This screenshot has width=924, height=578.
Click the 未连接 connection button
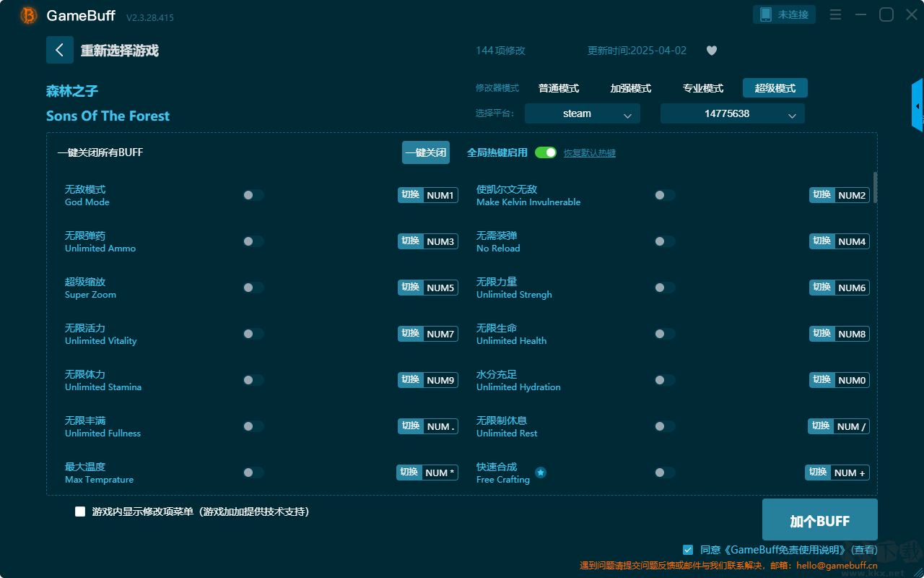(x=785, y=14)
